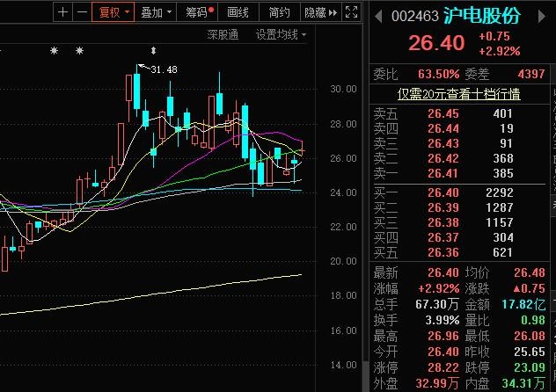Click the first star marker above candles
Screen dimensions: 556x392
click(x=55, y=51)
